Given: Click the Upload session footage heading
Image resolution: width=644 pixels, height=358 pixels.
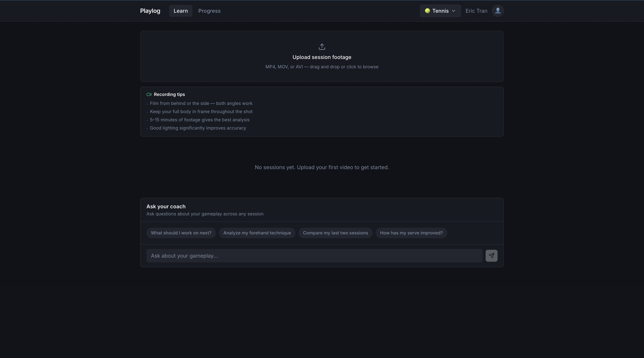Looking at the screenshot, I should 322,57.
